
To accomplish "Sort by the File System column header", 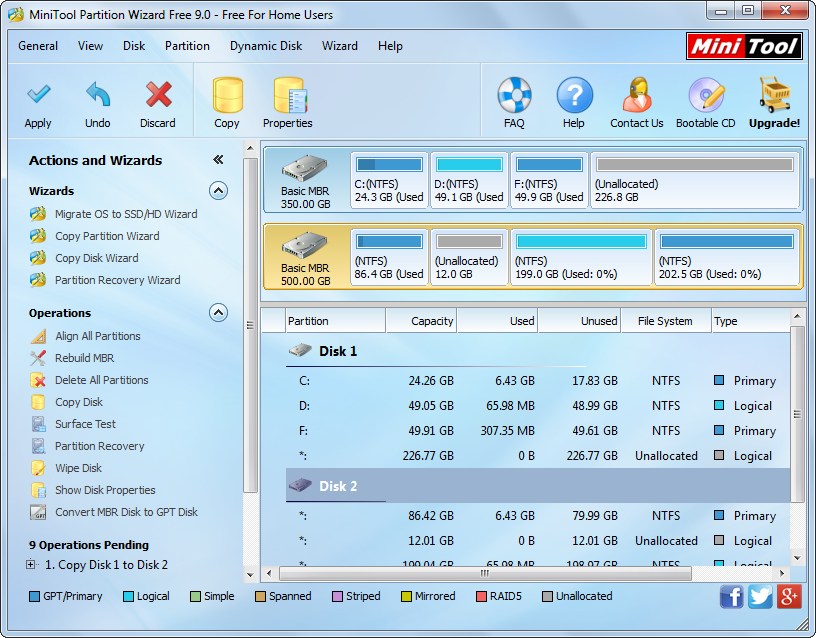I will [x=666, y=321].
